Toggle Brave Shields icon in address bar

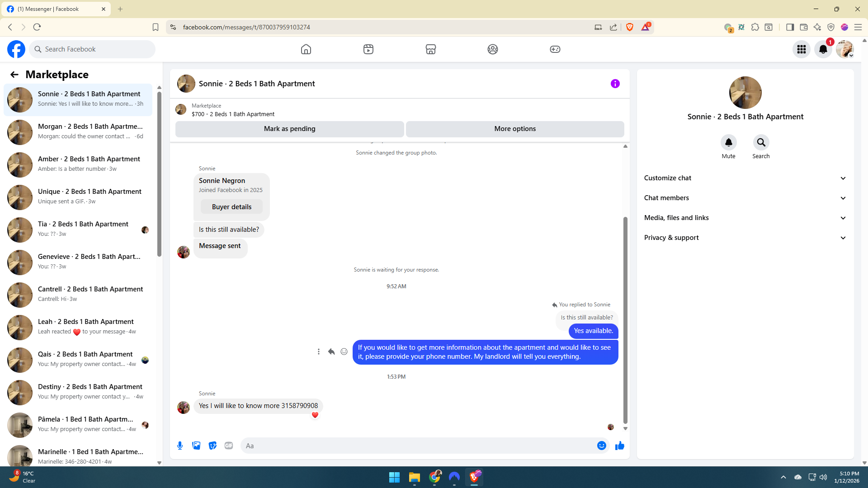click(630, 27)
